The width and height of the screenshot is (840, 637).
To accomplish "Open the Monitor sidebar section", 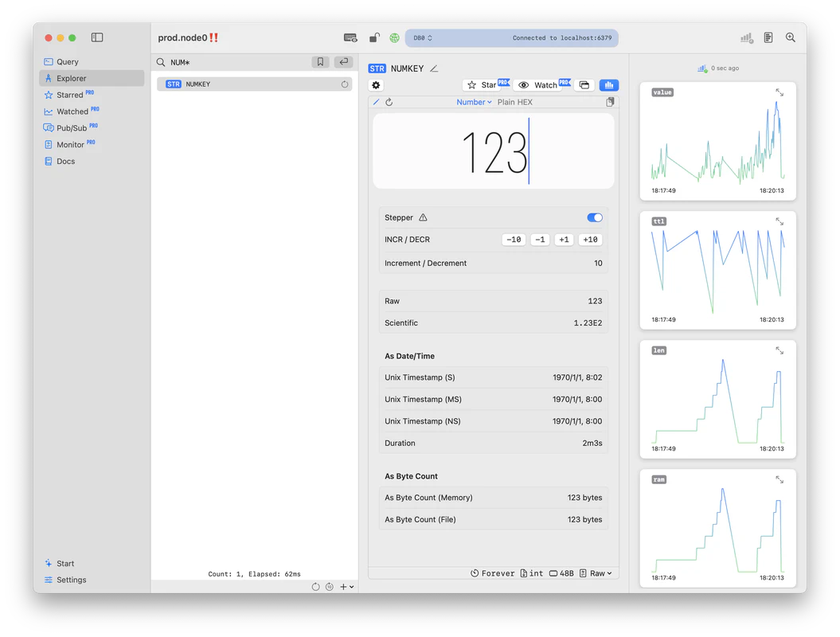I will tap(72, 144).
